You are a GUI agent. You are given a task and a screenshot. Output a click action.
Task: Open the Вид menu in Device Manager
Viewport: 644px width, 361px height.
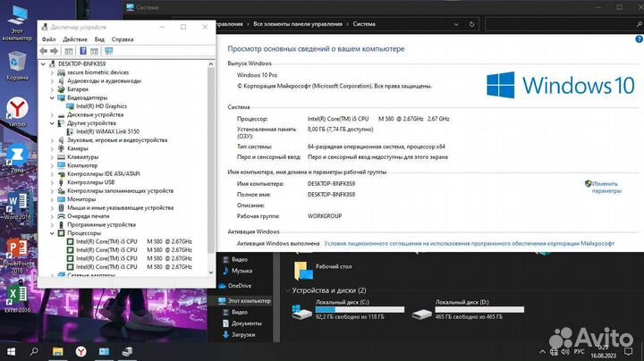click(99, 39)
